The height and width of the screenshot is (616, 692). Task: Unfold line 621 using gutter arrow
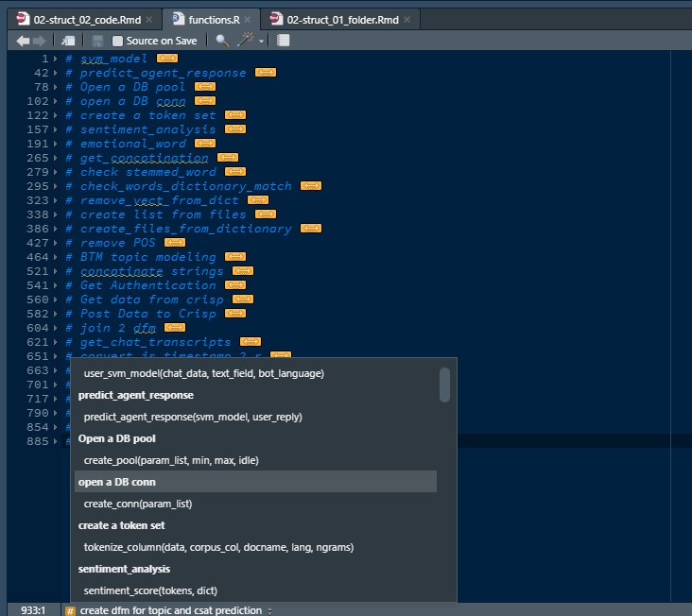(x=55, y=342)
